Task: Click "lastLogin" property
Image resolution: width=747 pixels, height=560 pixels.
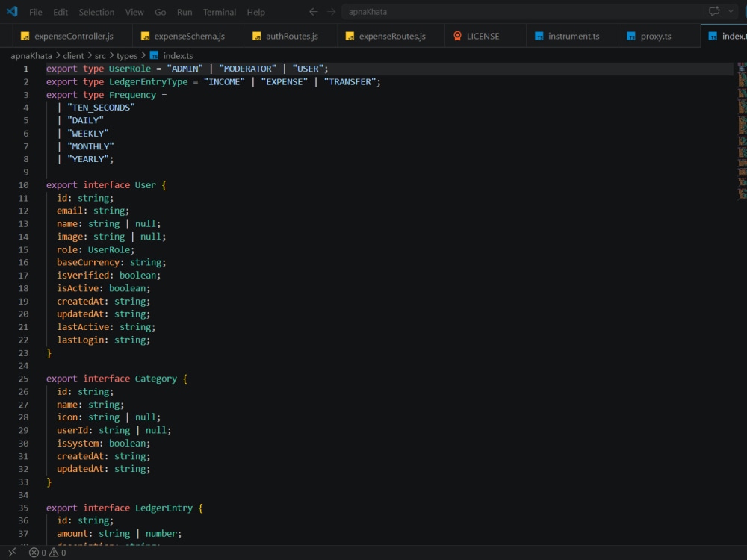Action: (x=80, y=340)
